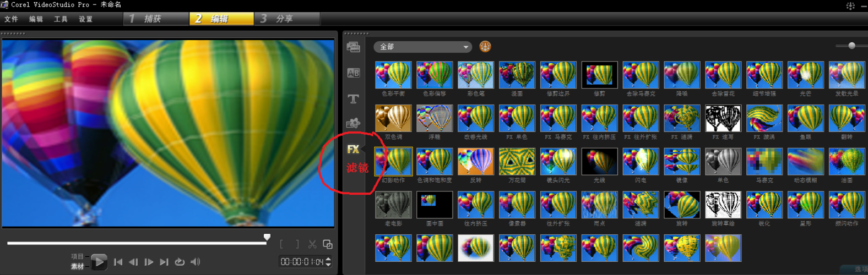Enlarge the preview window icon

tap(328, 244)
